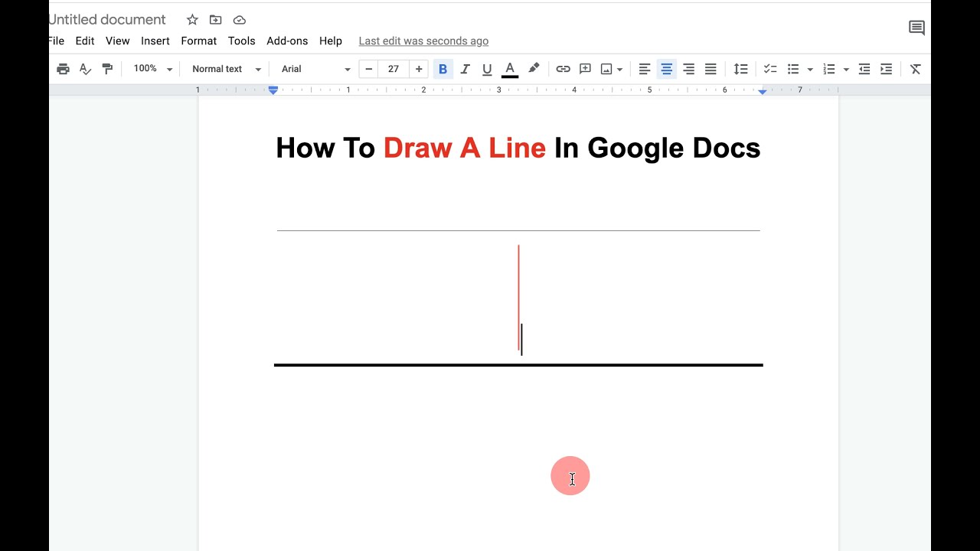Open the Add-ons menu
980x551 pixels.
click(287, 41)
